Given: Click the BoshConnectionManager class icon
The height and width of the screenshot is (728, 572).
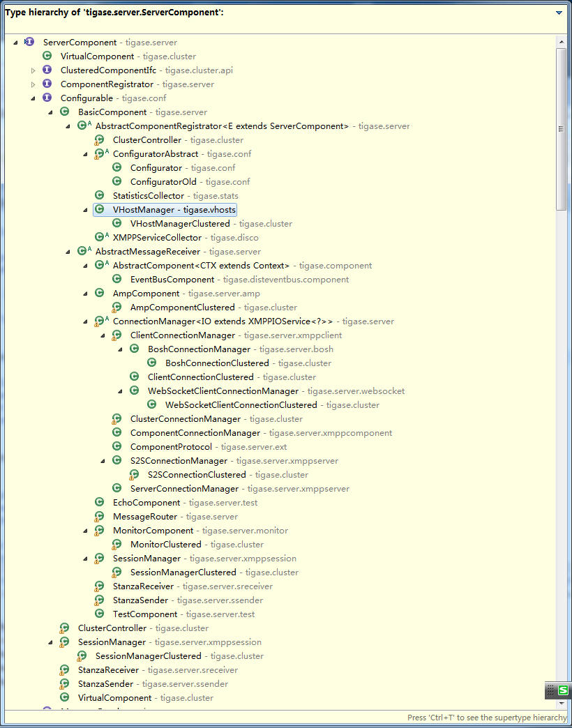Looking at the screenshot, I should [x=134, y=349].
